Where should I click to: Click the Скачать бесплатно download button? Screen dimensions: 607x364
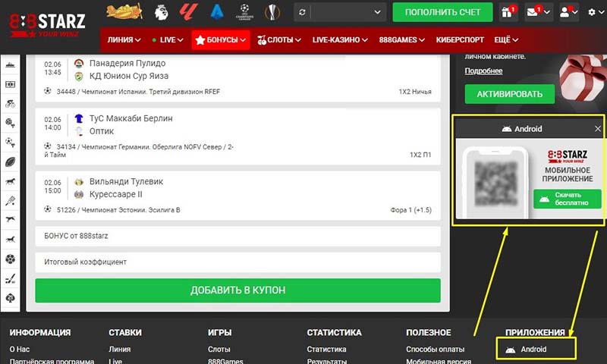click(x=567, y=199)
